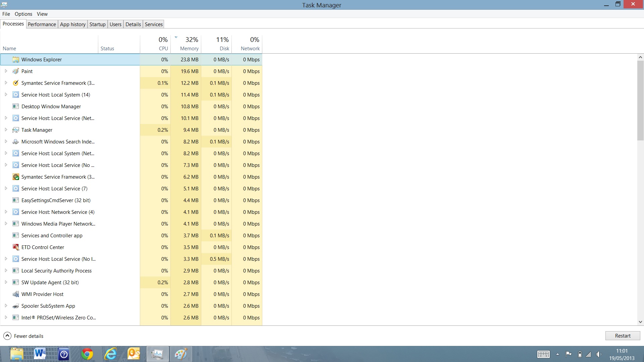
Task: Click the Service Host: Network Service gear icon
Action: click(x=15, y=212)
